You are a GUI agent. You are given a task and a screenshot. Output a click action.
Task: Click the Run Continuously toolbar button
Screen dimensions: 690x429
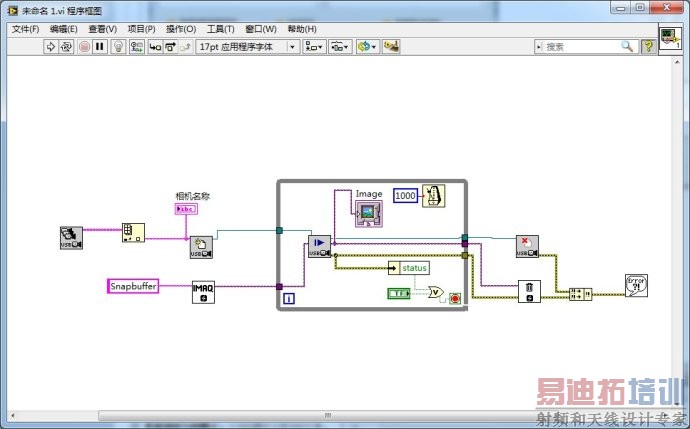[66, 47]
